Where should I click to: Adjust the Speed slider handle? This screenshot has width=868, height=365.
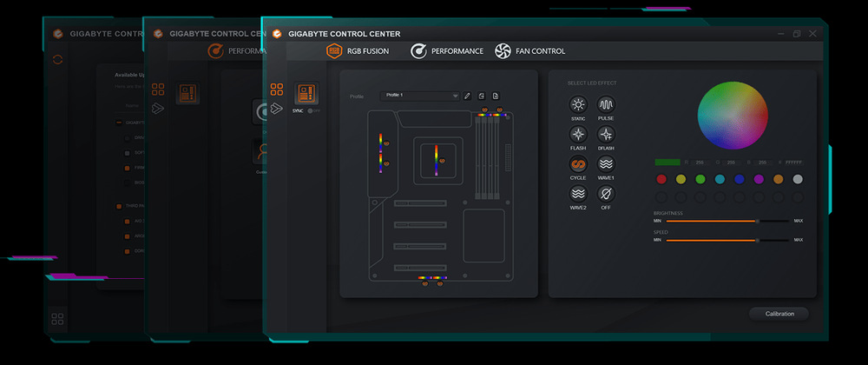pyautogui.click(x=758, y=241)
